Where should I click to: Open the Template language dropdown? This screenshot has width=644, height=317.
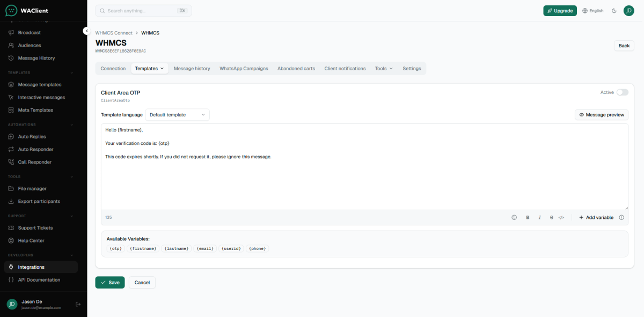click(178, 115)
